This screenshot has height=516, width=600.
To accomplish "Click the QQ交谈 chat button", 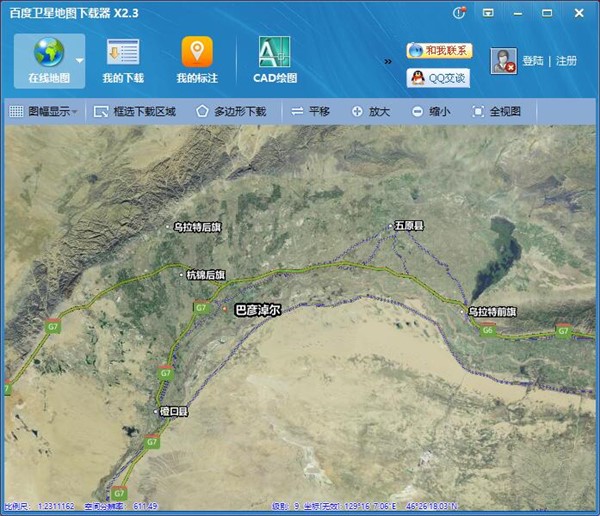I will tap(438, 78).
